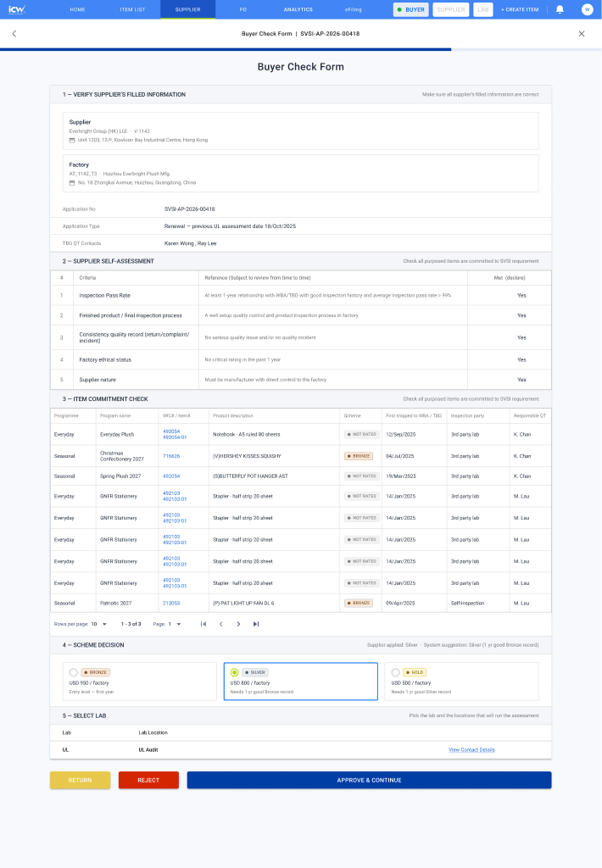Image resolution: width=602 pixels, height=868 pixels.
Task: Click the UL Audit lab location
Action: point(148,750)
